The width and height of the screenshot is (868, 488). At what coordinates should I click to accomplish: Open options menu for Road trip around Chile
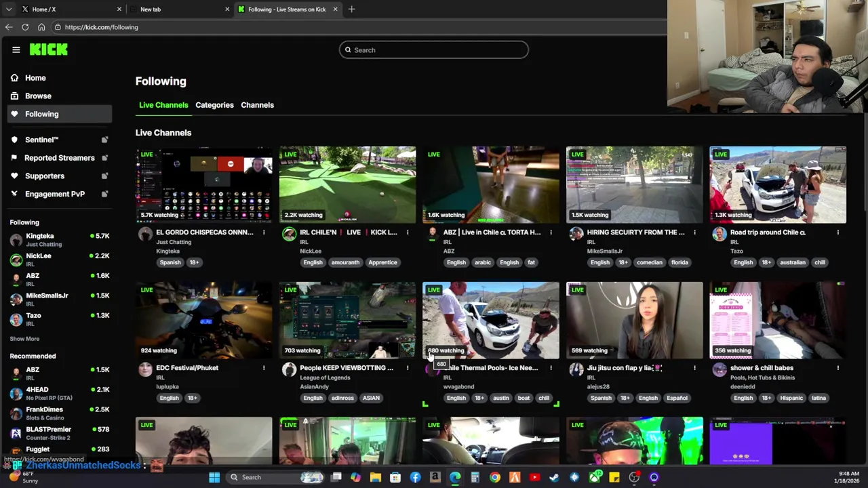pos(838,232)
